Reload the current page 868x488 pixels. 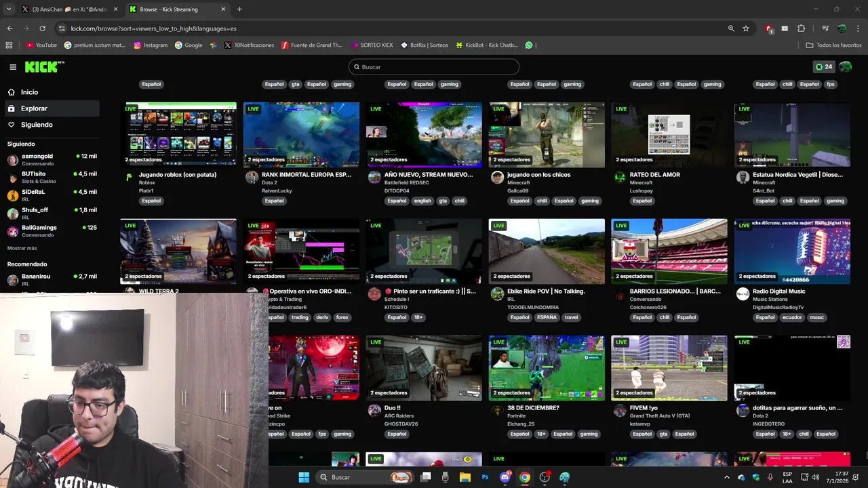coord(42,28)
